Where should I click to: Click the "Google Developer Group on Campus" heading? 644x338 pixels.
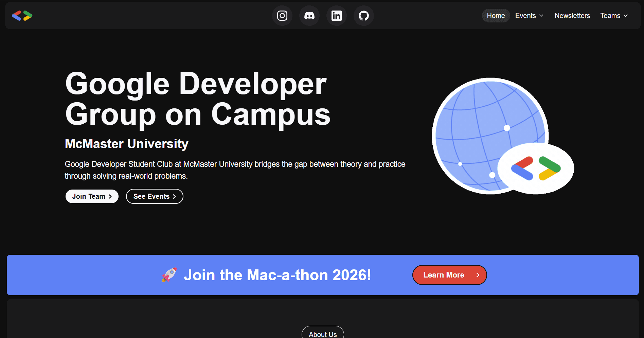(x=198, y=99)
